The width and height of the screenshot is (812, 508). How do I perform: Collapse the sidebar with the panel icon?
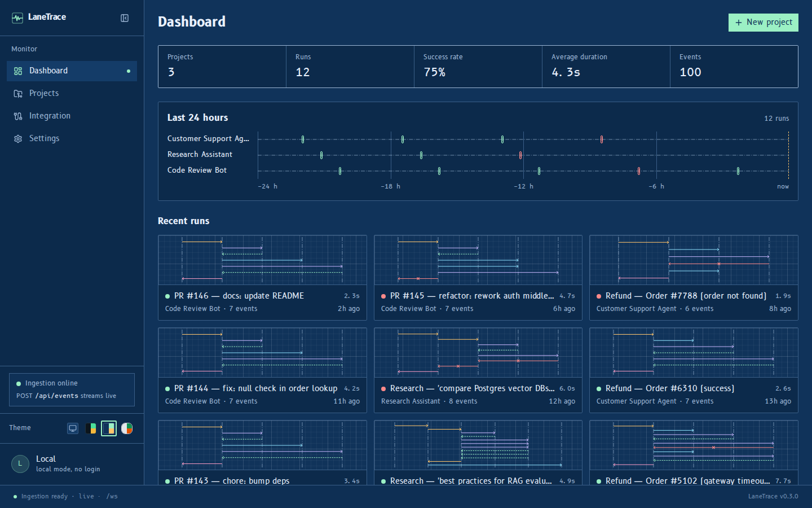(125, 18)
